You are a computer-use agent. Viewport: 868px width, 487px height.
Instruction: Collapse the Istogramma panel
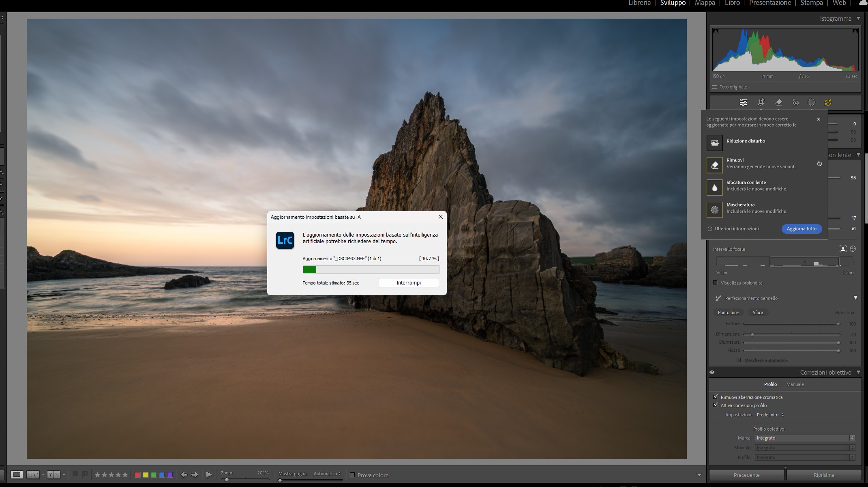[x=858, y=18]
